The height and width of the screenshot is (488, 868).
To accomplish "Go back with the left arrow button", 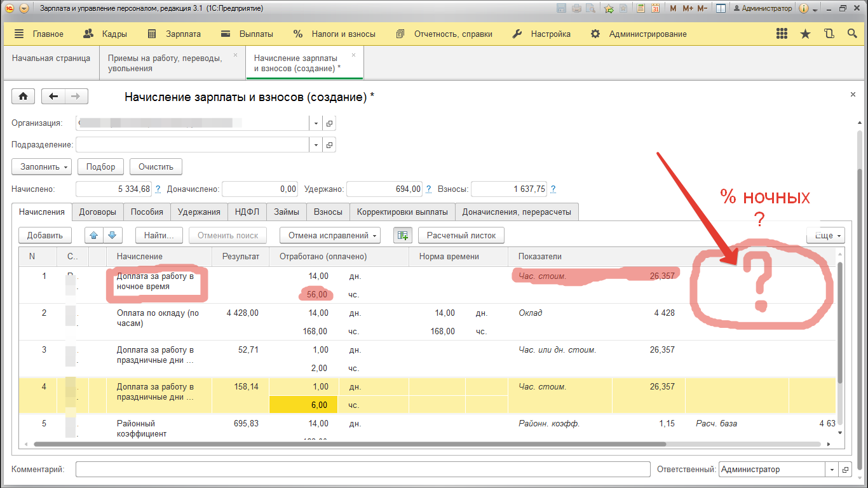I will (53, 96).
